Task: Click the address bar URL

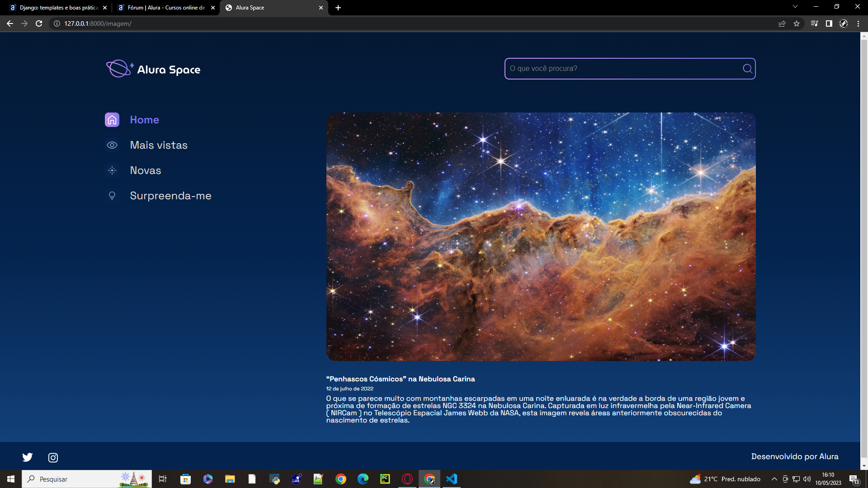Action: [x=98, y=23]
